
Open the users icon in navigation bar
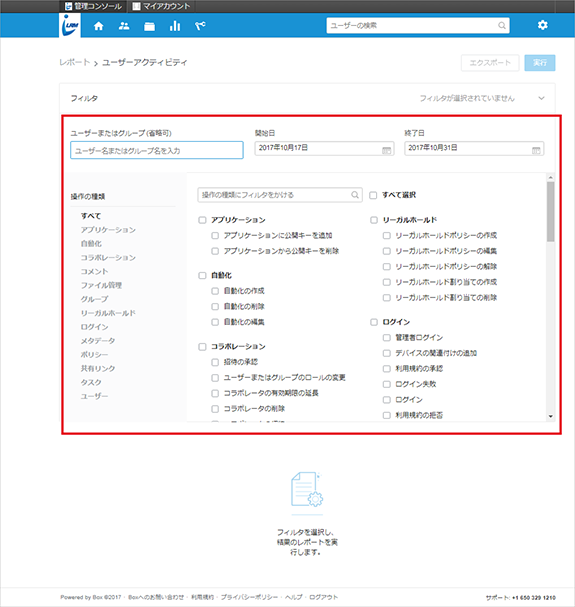(x=124, y=26)
